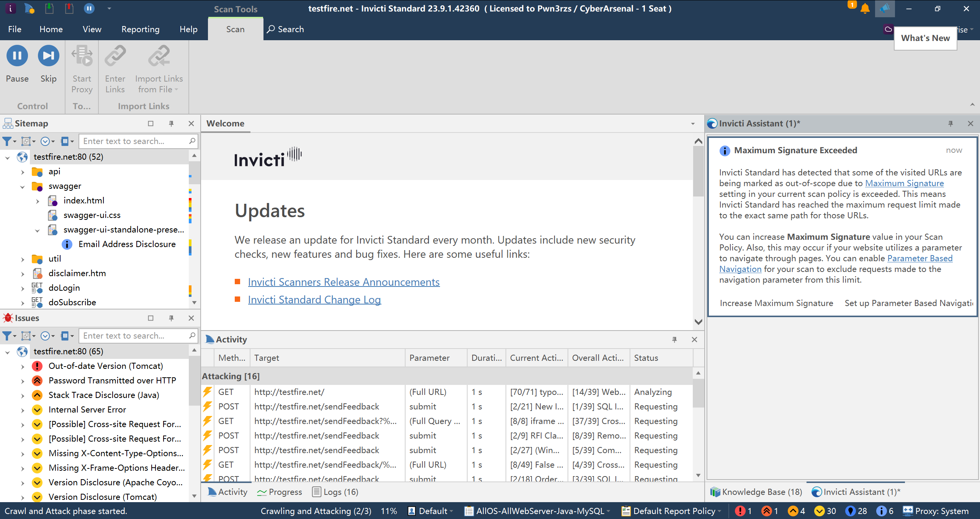Screen dimensions: 980x519
Task: Pause the running scan
Action: (17, 64)
